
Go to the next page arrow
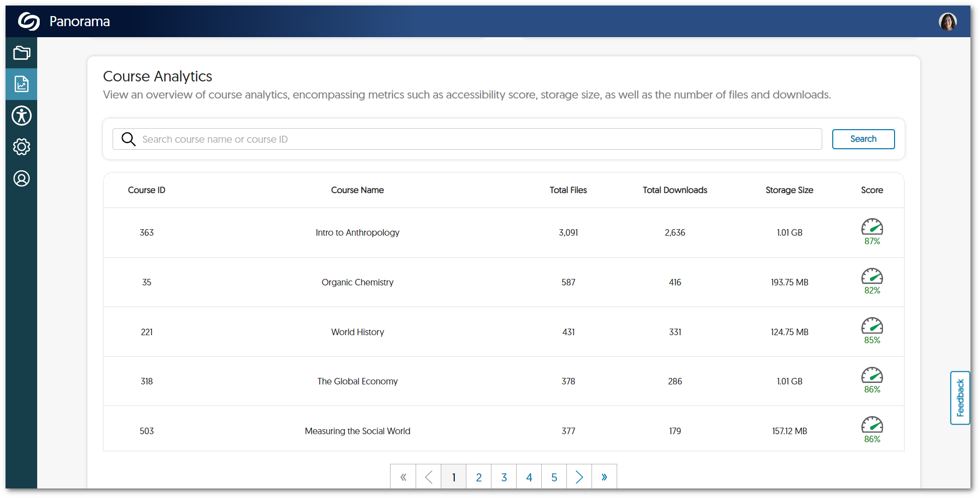pos(579,477)
